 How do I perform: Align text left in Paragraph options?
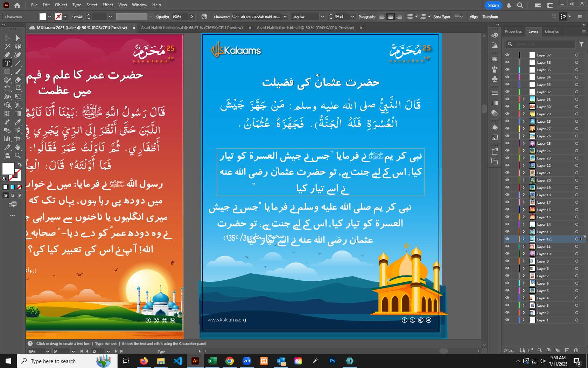382,16
